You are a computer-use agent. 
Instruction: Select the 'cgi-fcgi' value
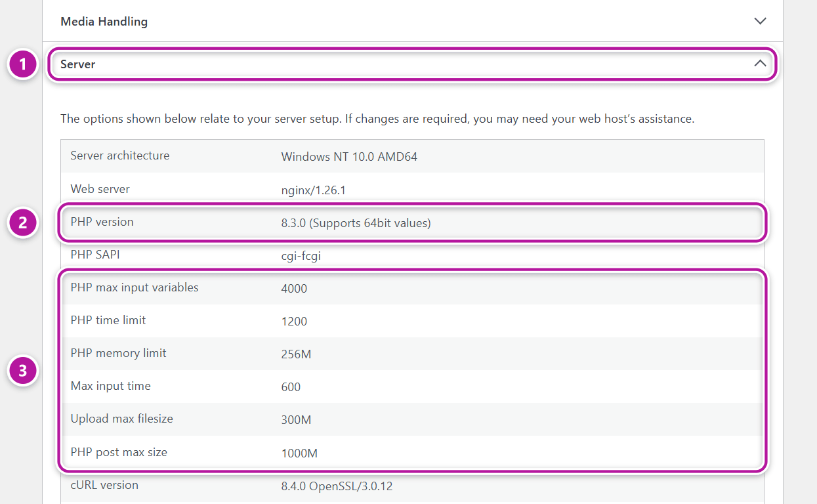[x=301, y=257]
